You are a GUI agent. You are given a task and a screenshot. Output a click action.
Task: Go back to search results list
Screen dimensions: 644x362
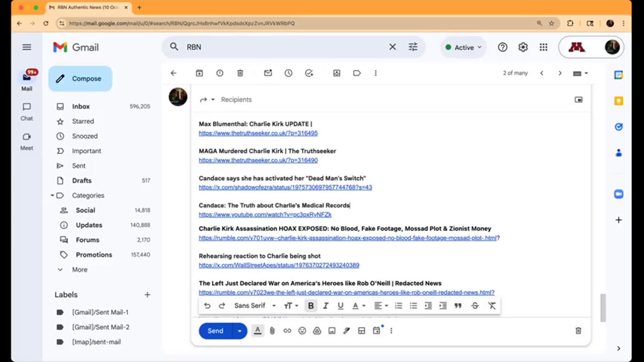[x=174, y=73]
